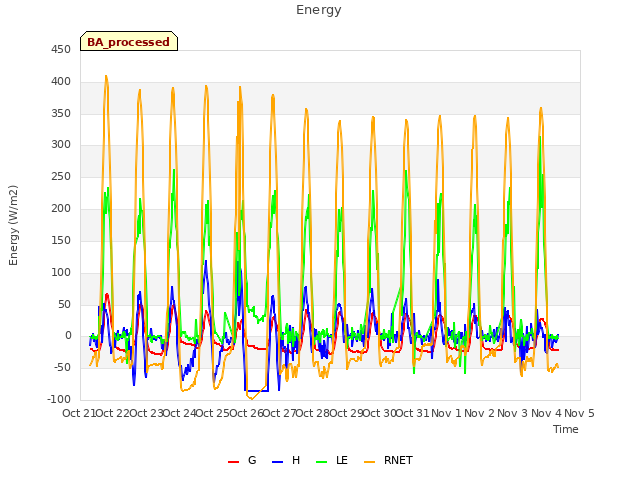Click the Nov 1 x-axis date label
The width and height of the screenshot is (640, 480).
click(x=446, y=413)
